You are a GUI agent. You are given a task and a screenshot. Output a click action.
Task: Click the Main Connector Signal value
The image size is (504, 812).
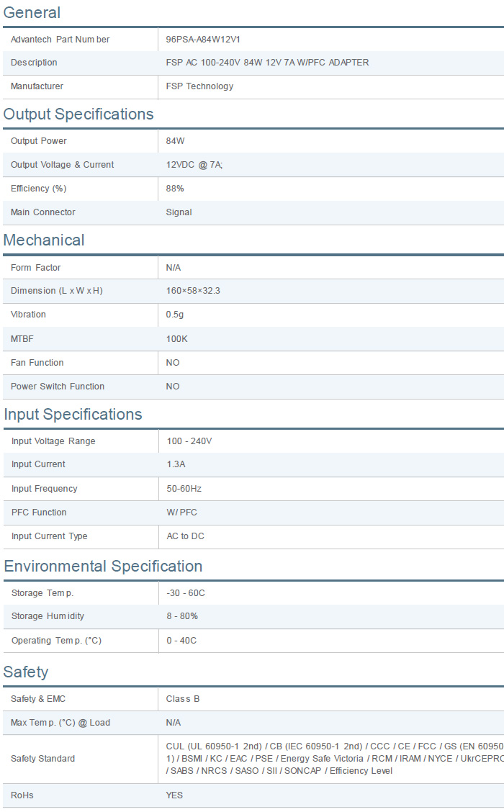click(179, 212)
